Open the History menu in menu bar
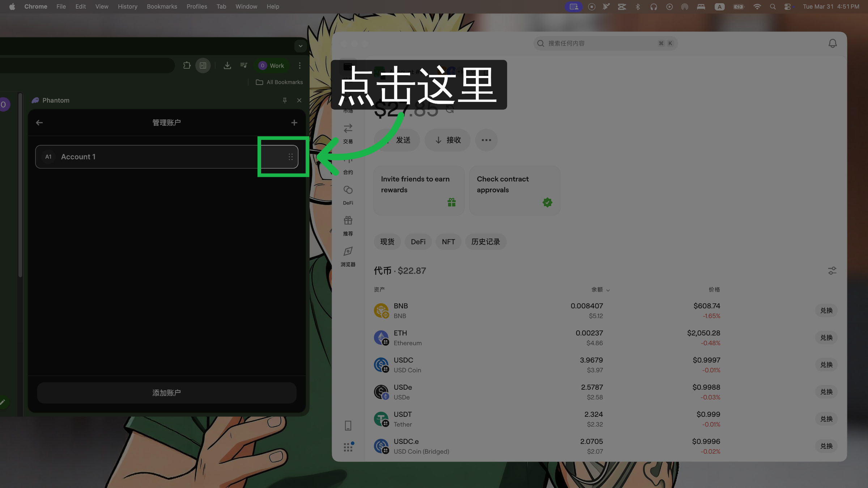 point(127,7)
